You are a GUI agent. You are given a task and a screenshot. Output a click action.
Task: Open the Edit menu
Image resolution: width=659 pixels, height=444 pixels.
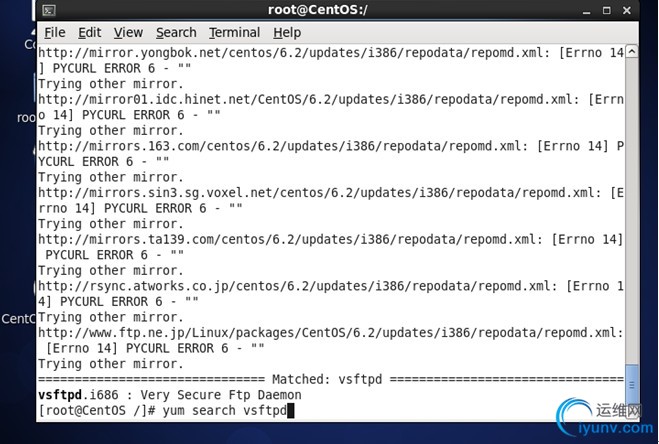click(x=90, y=32)
